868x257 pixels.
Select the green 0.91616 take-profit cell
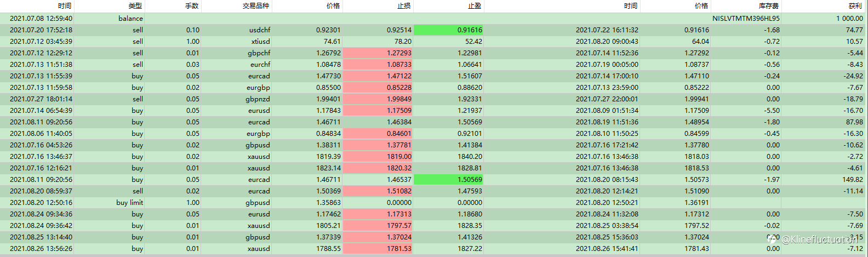449,30
